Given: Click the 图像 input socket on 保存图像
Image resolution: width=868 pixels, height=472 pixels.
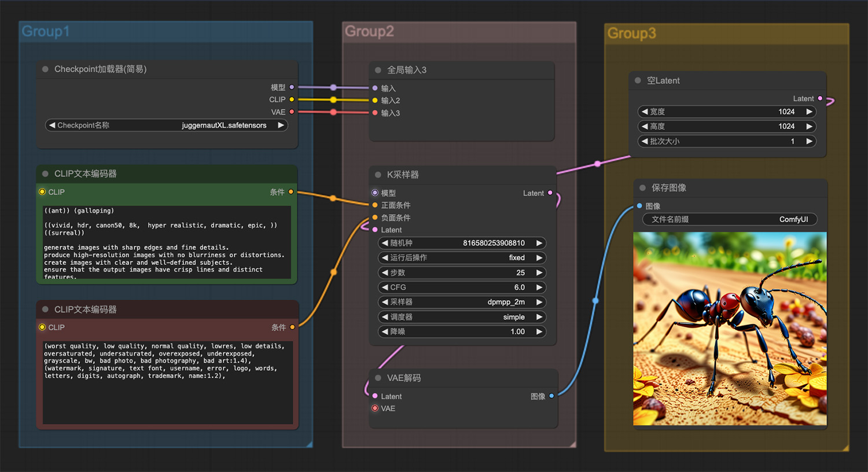Looking at the screenshot, I should coord(639,206).
